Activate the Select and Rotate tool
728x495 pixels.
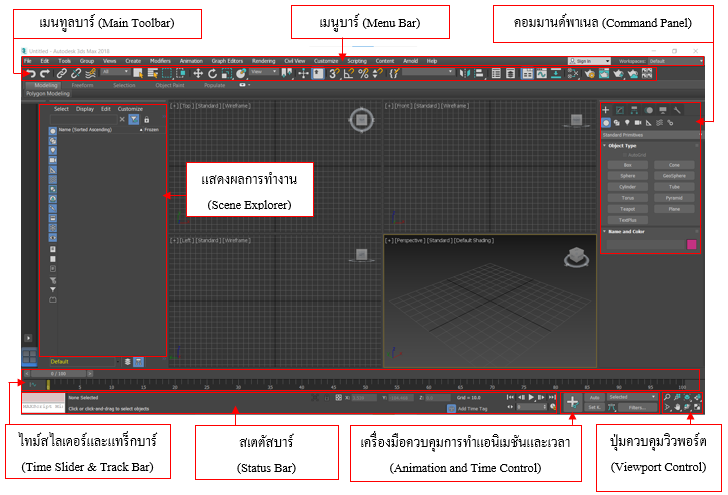213,73
